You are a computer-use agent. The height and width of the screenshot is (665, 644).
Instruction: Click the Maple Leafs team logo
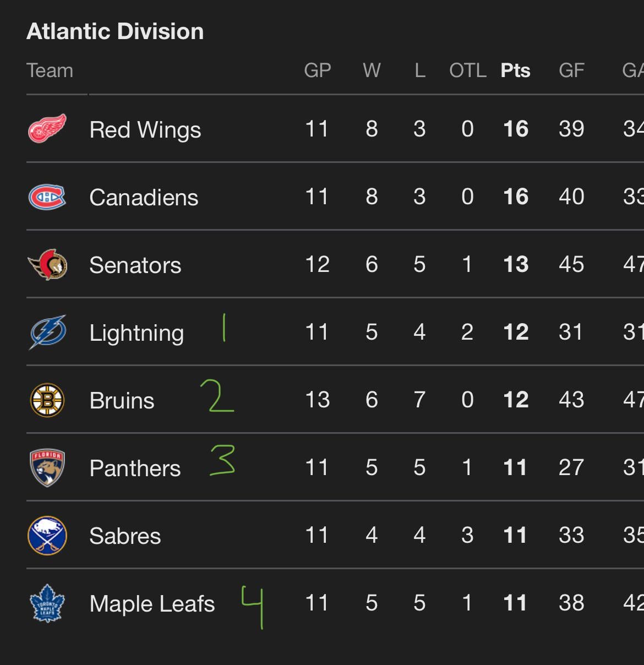click(47, 603)
